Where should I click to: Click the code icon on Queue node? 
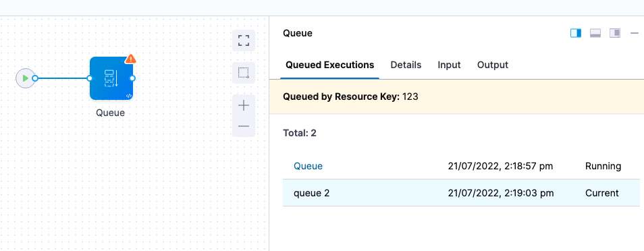point(128,96)
